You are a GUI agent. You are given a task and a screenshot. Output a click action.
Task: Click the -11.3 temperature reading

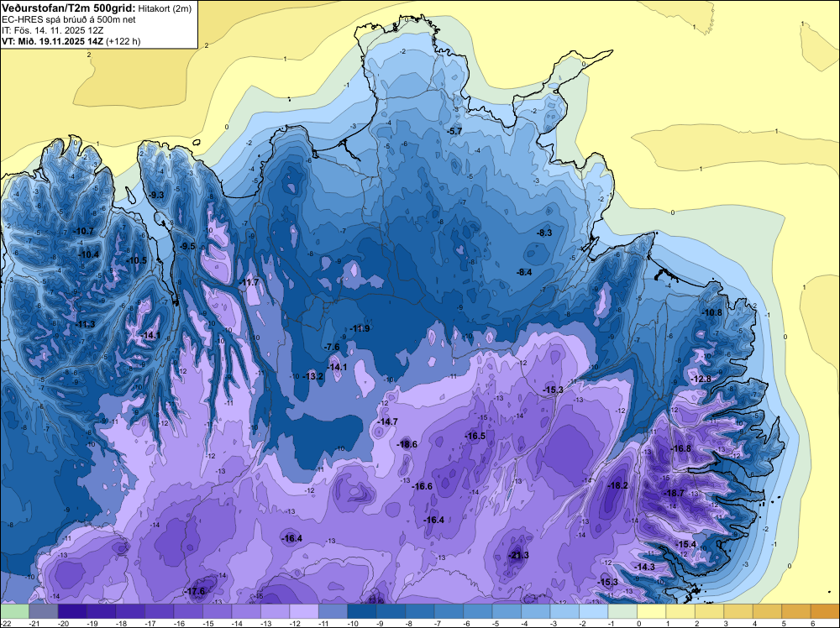(85, 324)
